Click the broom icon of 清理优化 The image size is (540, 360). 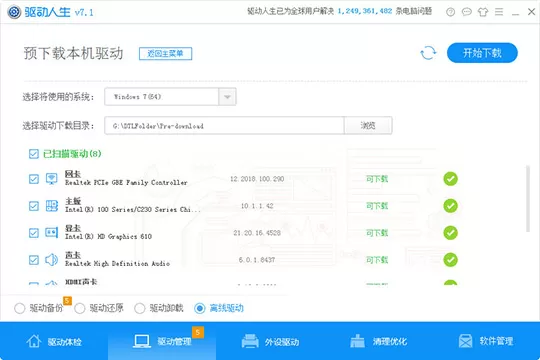(x=357, y=341)
